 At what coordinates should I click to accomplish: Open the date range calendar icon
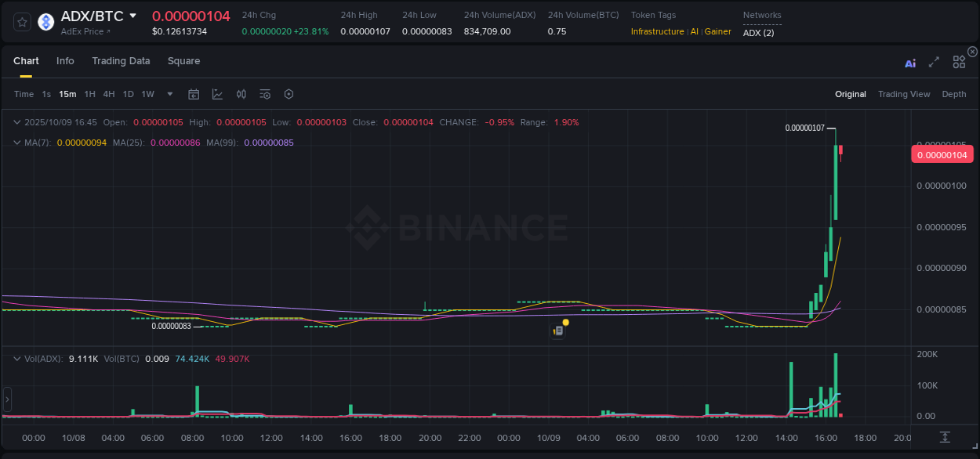click(194, 94)
